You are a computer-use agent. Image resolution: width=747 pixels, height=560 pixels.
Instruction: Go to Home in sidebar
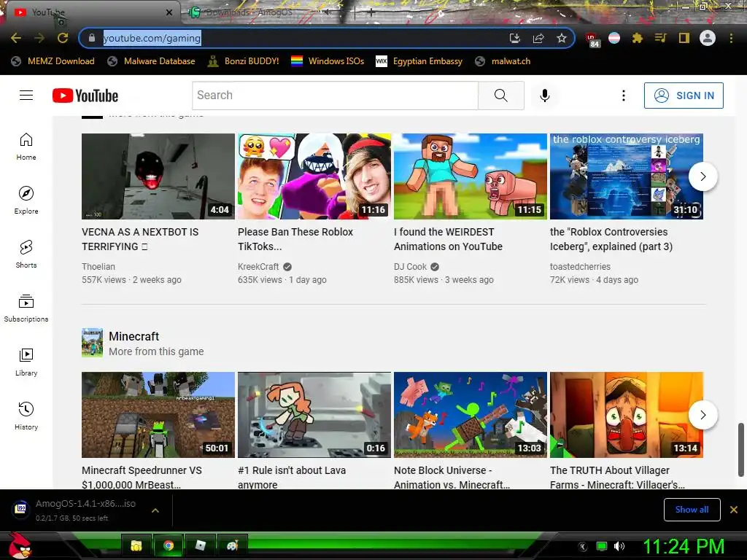pyautogui.click(x=26, y=147)
